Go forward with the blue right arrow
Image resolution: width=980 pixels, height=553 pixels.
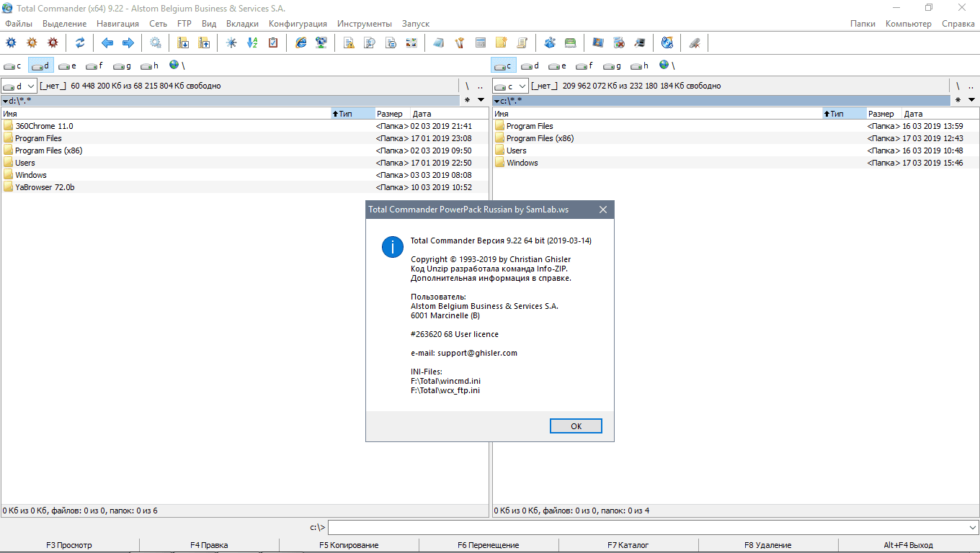click(x=128, y=43)
